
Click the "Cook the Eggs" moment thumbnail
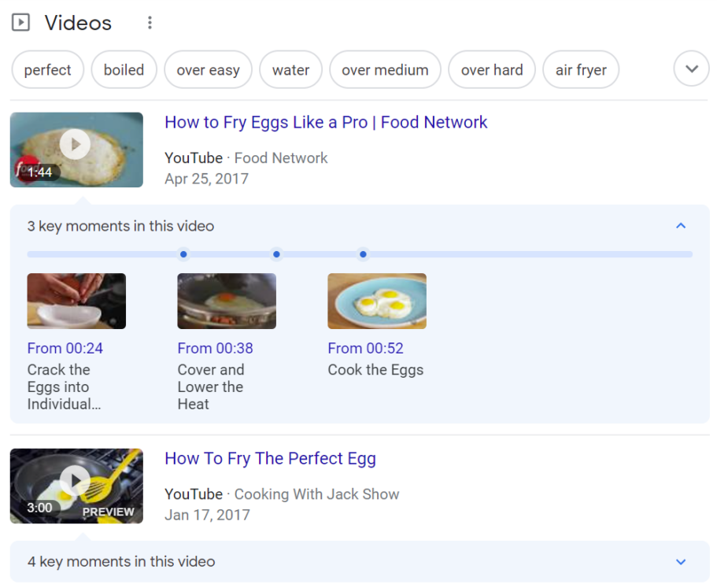click(377, 301)
